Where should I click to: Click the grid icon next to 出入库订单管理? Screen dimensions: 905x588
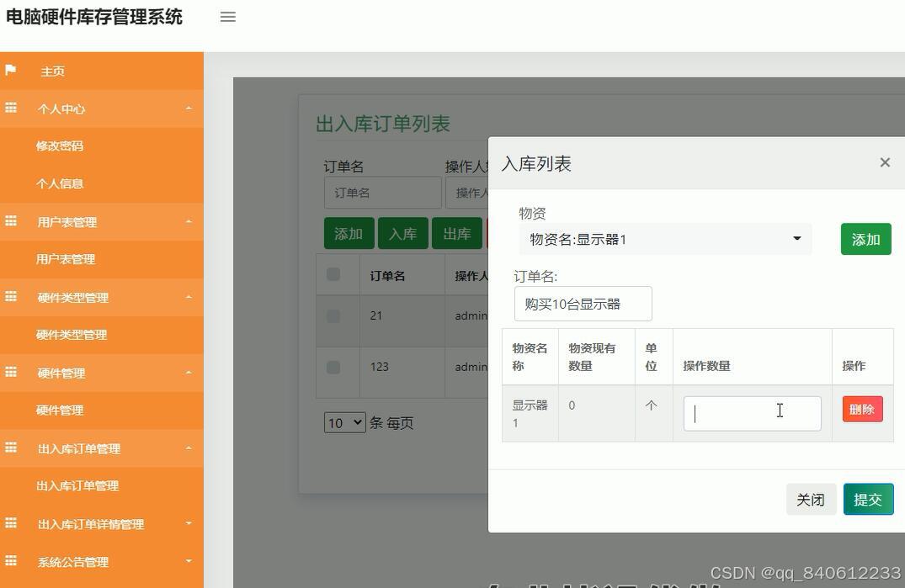pyautogui.click(x=12, y=448)
